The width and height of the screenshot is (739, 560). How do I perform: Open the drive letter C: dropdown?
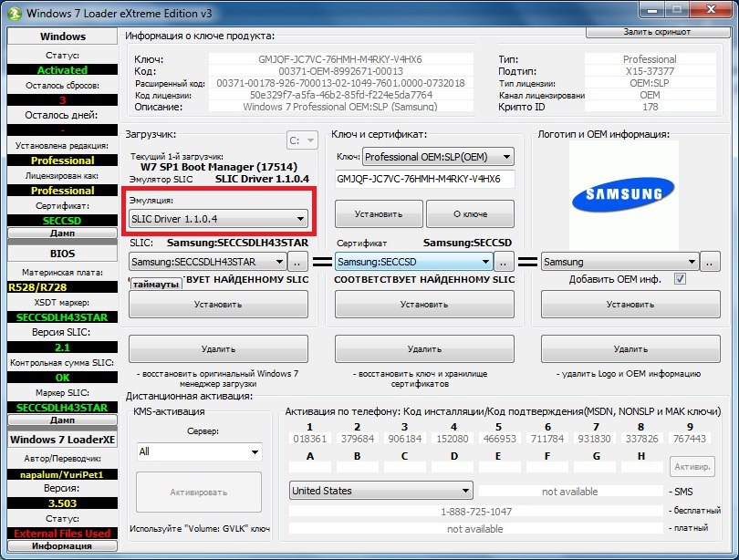pos(302,140)
